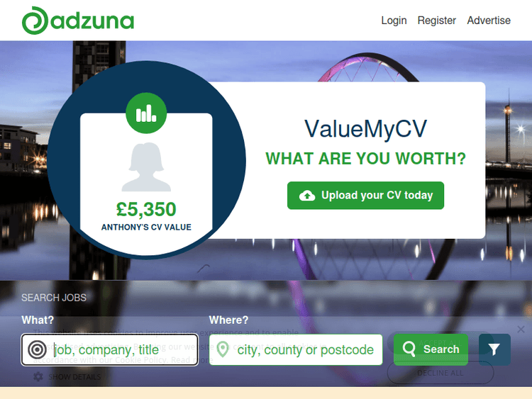The width and height of the screenshot is (532, 399).
Task: Focus the city, county or postcode field
Action: 296,350
